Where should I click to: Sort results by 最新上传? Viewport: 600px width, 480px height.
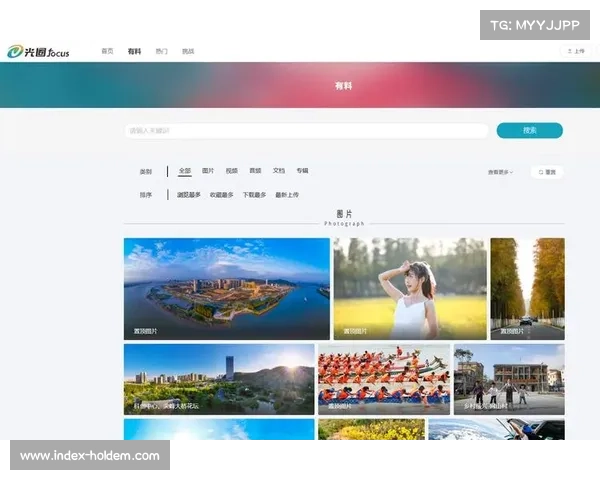[287, 195]
